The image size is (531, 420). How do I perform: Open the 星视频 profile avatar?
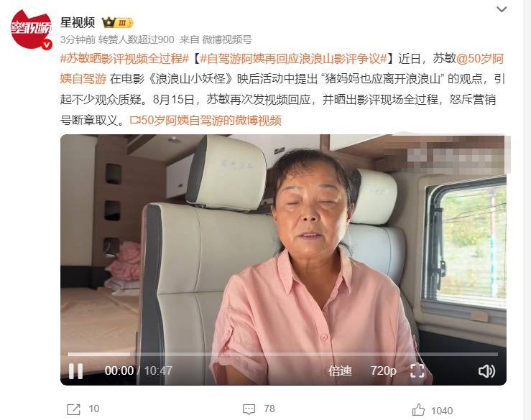pos(31,29)
